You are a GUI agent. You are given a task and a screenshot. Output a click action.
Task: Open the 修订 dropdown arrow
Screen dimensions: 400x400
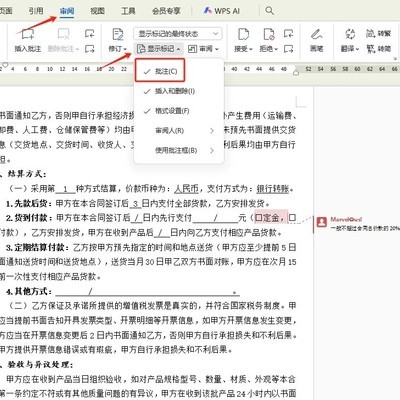point(125,49)
